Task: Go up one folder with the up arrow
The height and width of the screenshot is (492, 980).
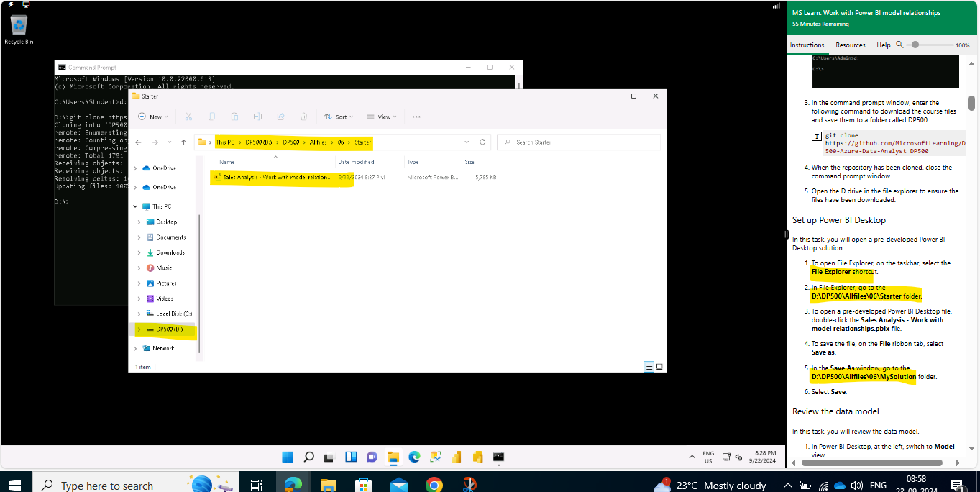Action: [x=184, y=142]
